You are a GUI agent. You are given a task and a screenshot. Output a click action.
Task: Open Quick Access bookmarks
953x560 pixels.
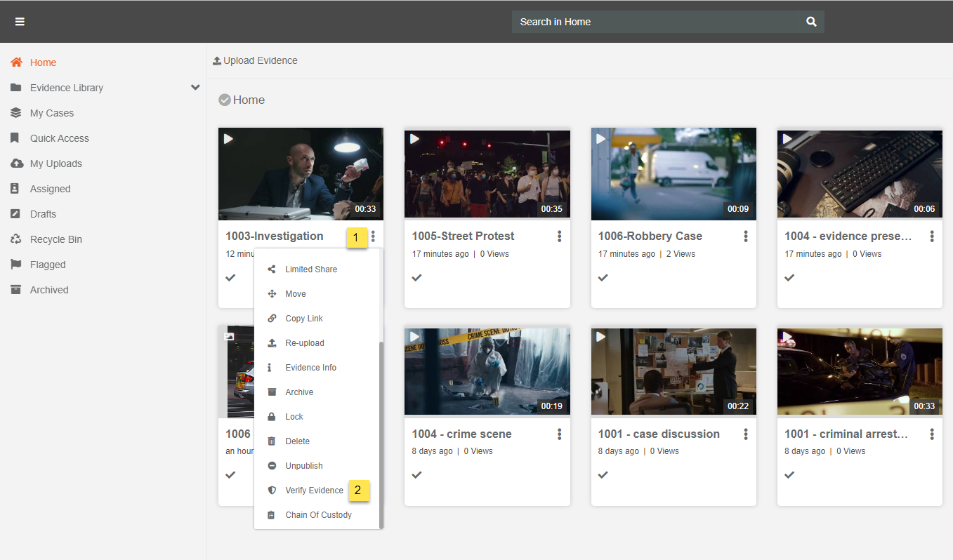pyautogui.click(x=59, y=138)
